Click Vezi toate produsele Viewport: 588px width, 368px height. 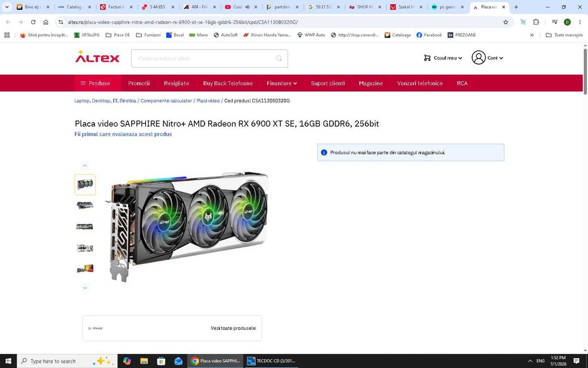(x=233, y=328)
